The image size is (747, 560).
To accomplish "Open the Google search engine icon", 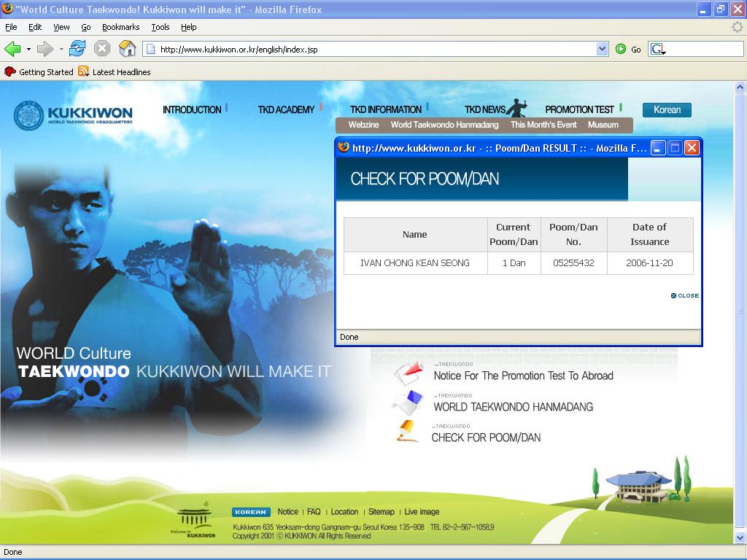I will (x=657, y=49).
